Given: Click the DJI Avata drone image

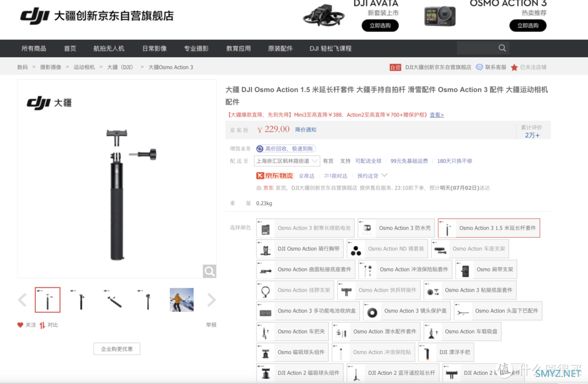Looking at the screenshot, I should tap(324, 16).
